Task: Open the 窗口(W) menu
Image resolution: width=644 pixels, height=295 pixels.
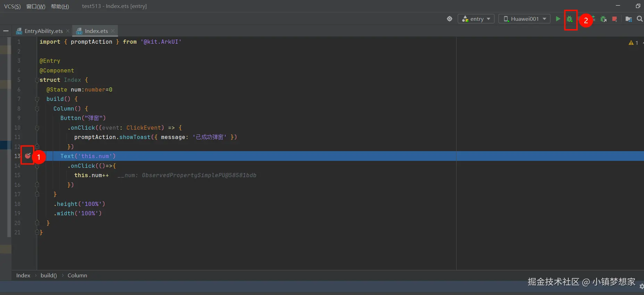Action: click(36, 6)
